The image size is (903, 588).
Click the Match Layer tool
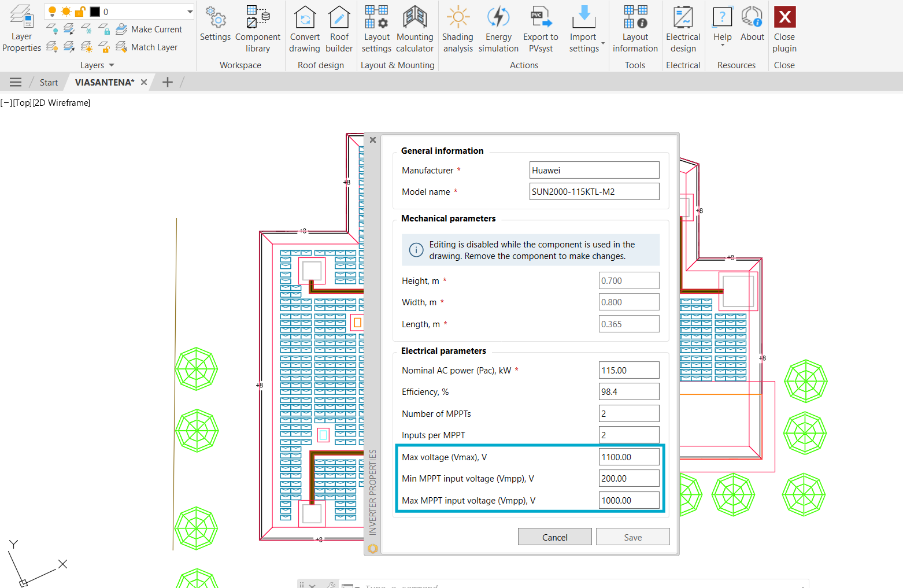147,47
